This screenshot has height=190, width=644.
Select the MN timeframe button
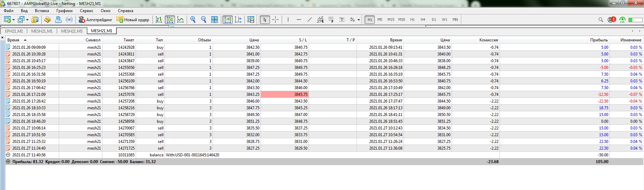455,20
